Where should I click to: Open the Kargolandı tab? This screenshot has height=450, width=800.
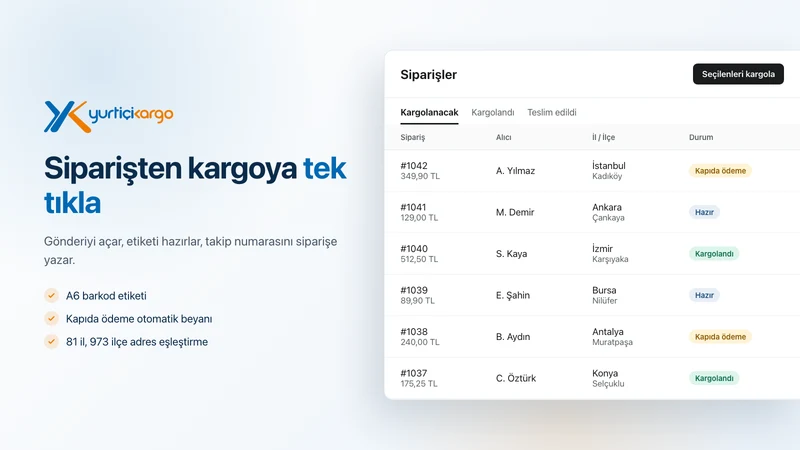click(x=492, y=112)
